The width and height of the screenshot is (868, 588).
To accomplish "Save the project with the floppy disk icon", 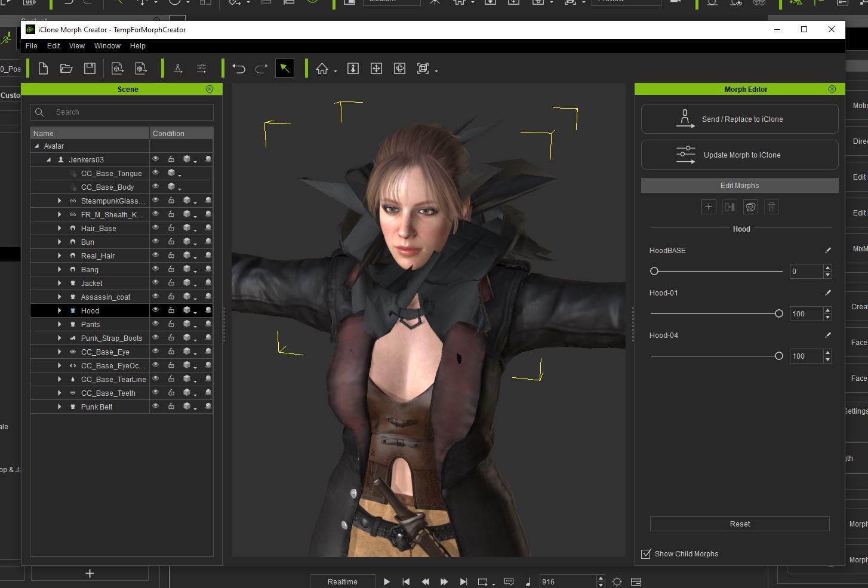I will [90, 69].
